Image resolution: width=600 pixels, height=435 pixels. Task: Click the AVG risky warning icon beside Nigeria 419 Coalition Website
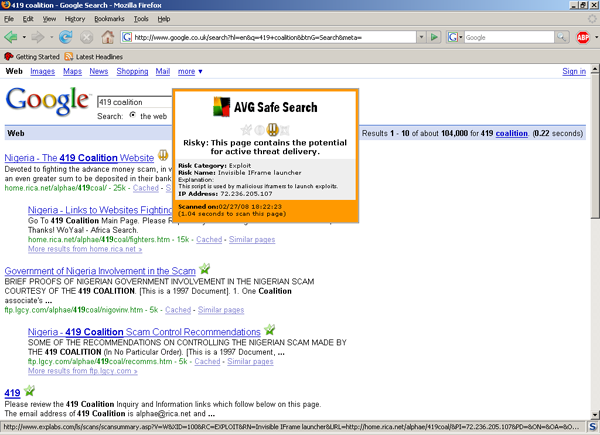click(x=163, y=155)
